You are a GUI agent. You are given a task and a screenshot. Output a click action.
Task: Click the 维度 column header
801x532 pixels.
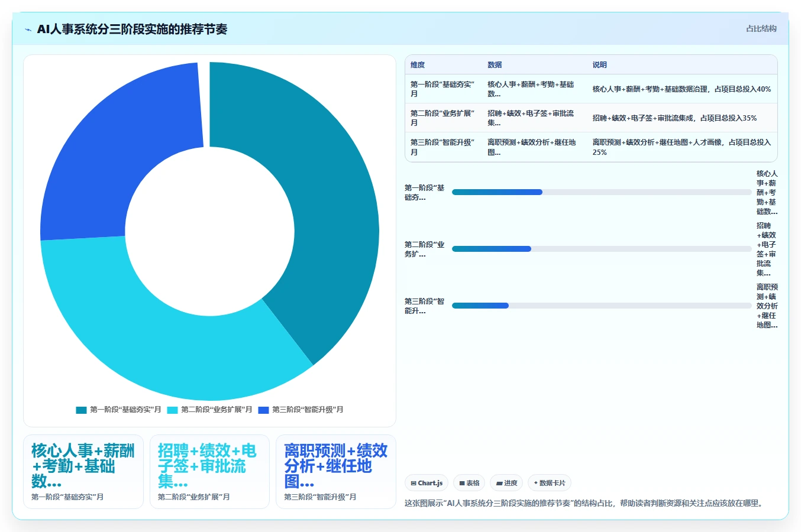coord(418,65)
